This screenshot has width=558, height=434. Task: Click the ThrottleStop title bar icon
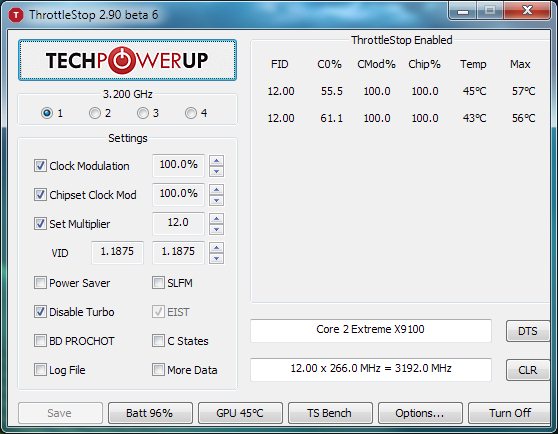[x=16, y=15]
